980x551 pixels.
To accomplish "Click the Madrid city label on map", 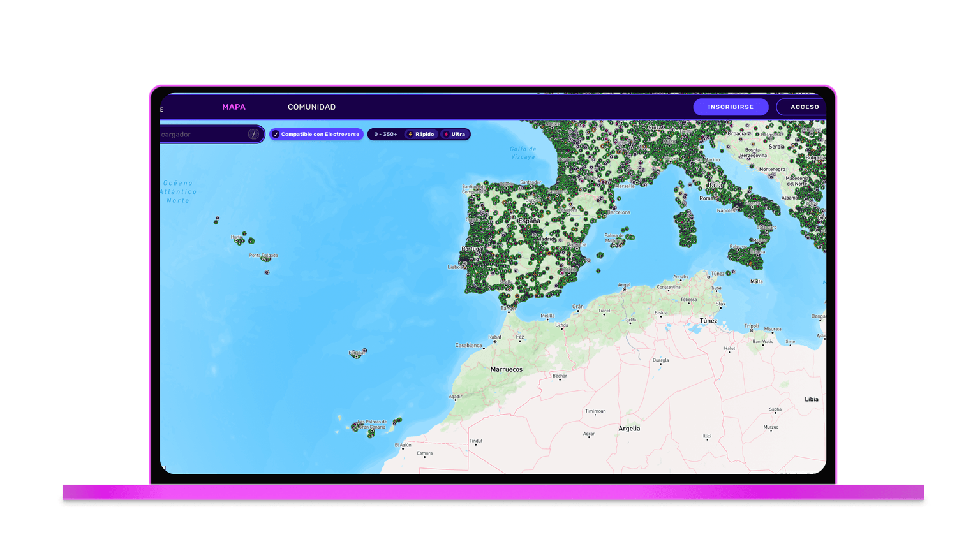I will [546, 240].
